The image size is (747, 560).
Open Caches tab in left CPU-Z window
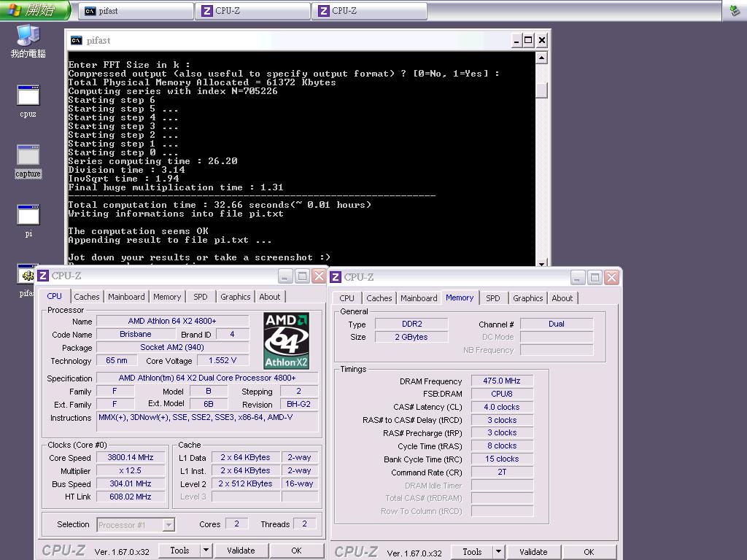87,297
